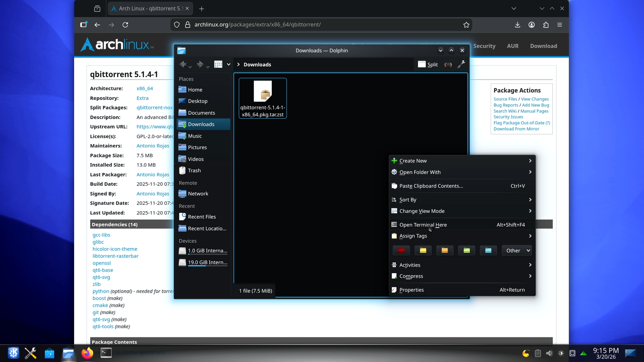Screen dimensions: 644x362
Task: Open Firefox hamburger application menu
Action: tap(559, 25)
